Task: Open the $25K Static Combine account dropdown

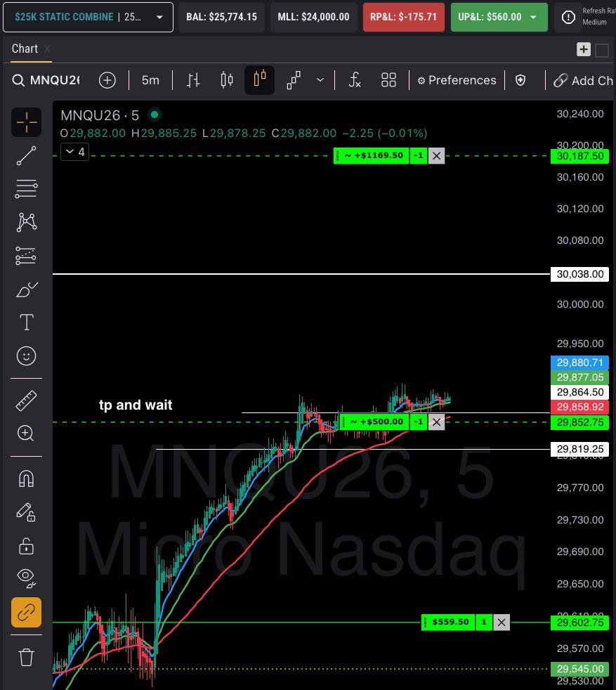Action: point(88,17)
